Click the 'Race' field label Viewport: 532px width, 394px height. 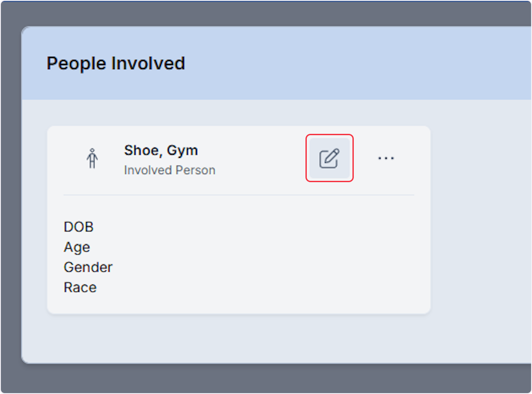coord(80,287)
